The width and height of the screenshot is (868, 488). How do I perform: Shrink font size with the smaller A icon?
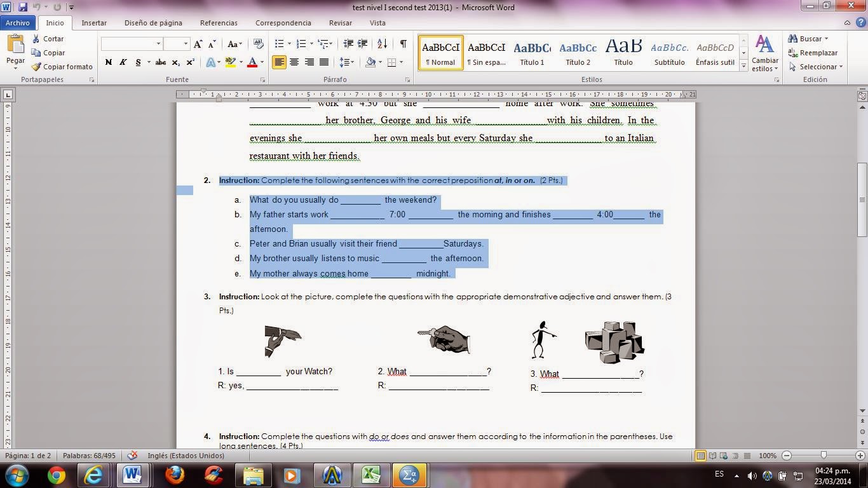pyautogui.click(x=212, y=44)
